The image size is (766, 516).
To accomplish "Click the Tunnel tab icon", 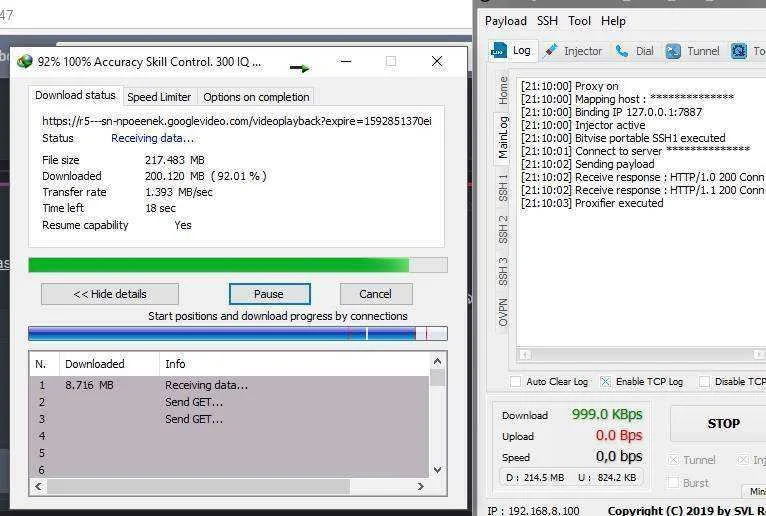I will 673,51.
